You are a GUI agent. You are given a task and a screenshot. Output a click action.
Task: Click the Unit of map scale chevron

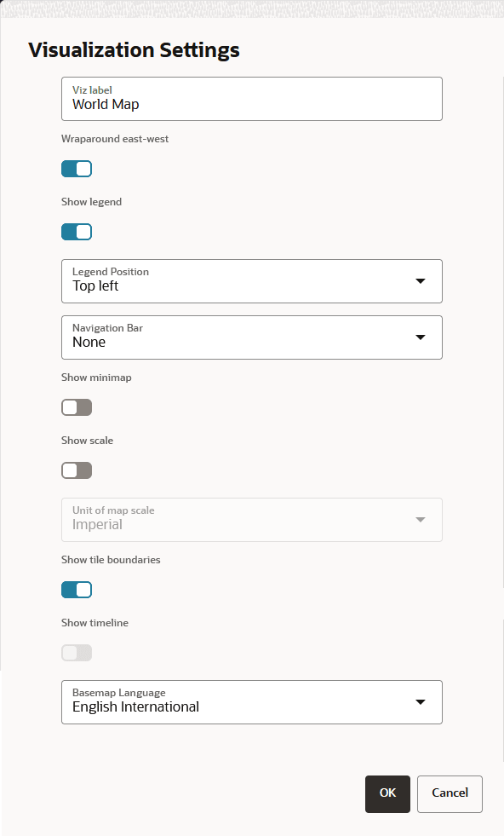[x=420, y=519]
